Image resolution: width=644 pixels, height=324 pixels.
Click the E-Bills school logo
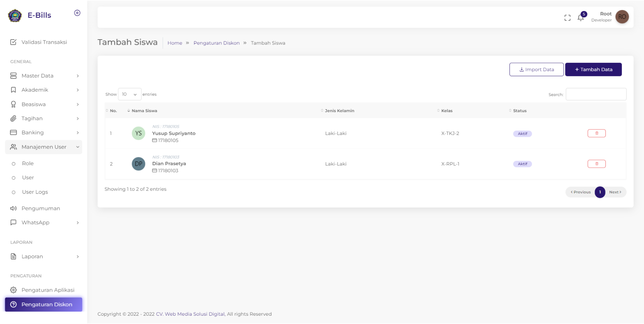click(15, 15)
